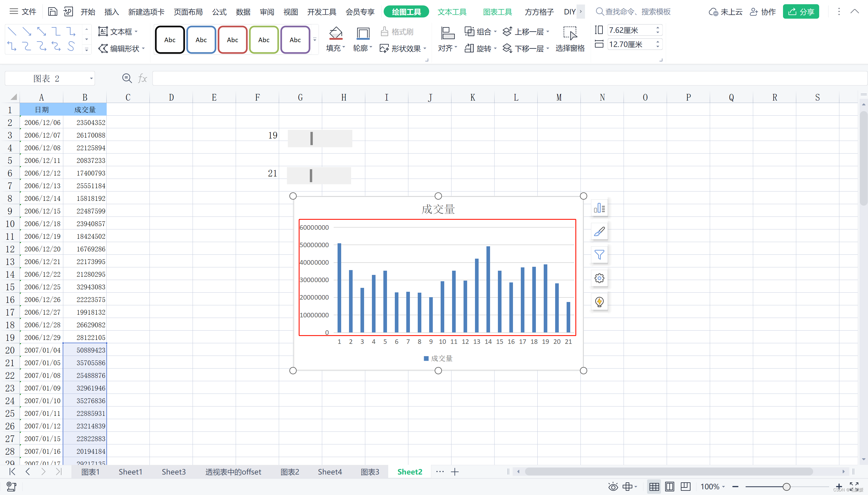The height and width of the screenshot is (495, 868).
Task: Click the shape height 7.62厘米 field
Action: (x=635, y=30)
